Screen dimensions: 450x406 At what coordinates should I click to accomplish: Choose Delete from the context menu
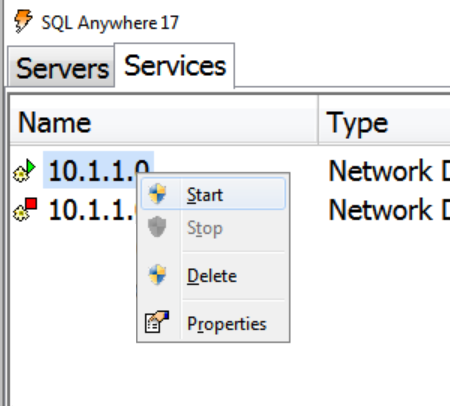tap(213, 276)
